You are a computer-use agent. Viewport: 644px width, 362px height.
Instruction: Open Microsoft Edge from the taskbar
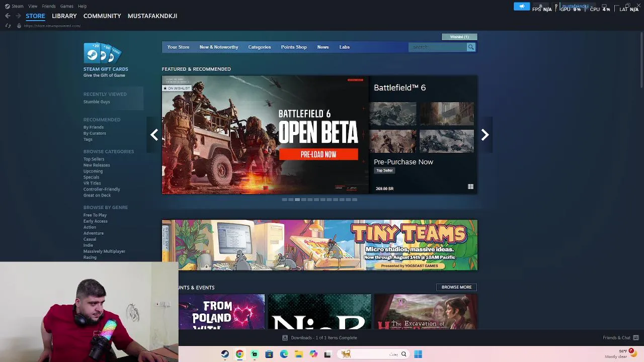click(284, 354)
